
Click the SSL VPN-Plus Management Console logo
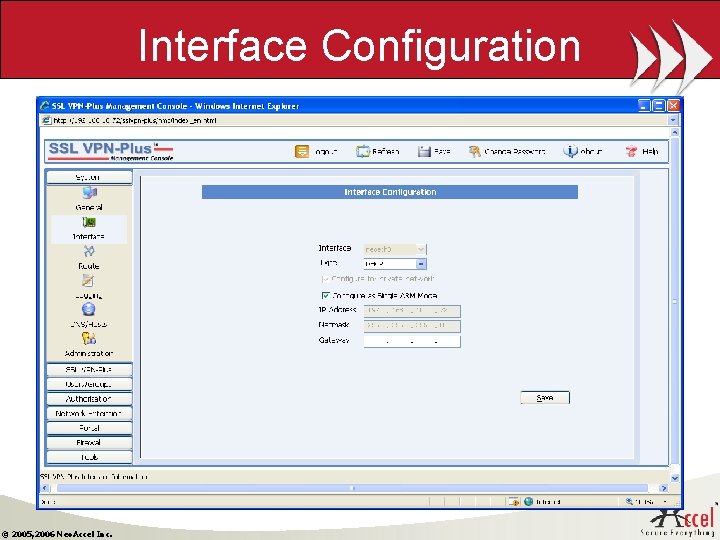[111, 152]
